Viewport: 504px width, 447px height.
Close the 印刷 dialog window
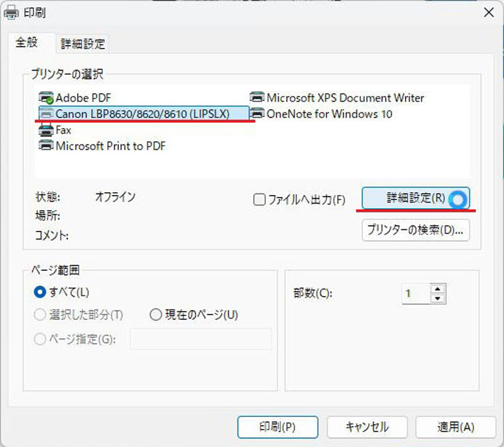488,13
